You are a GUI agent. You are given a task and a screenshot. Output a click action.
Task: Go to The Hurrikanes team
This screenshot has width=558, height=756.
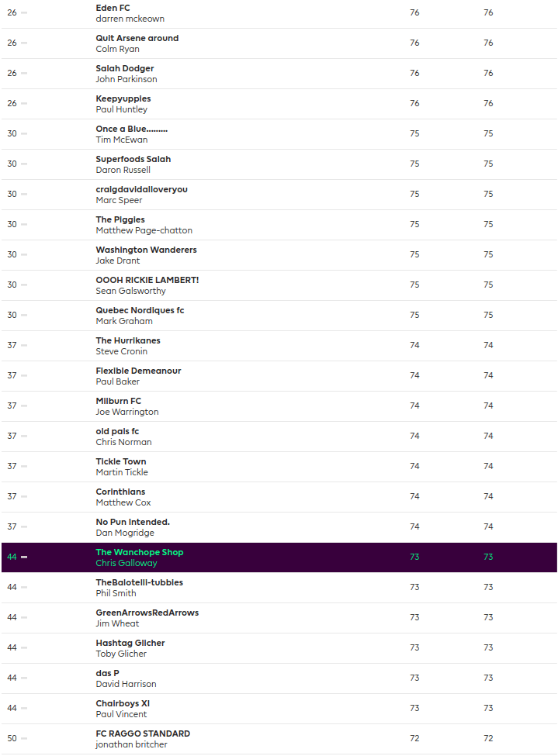pyautogui.click(x=128, y=340)
